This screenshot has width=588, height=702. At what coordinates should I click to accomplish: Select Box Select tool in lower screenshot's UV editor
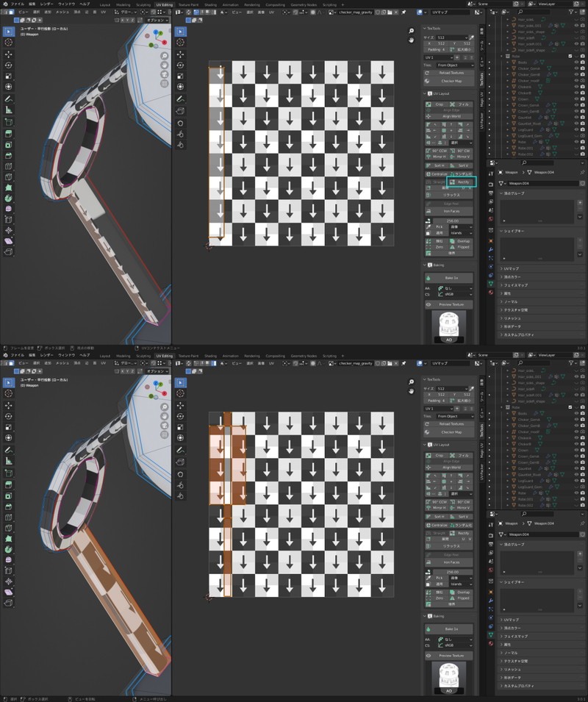(180, 382)
